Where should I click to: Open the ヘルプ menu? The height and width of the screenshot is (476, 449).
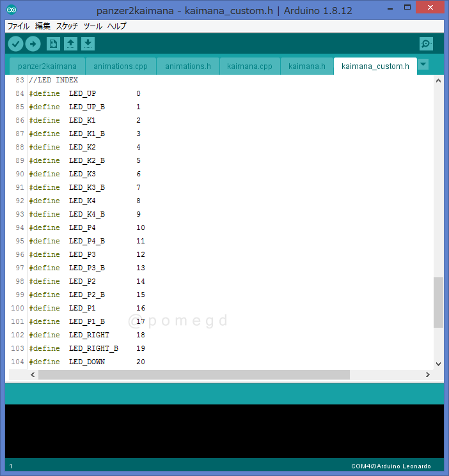pyautogui.click(x=116, y=26)
